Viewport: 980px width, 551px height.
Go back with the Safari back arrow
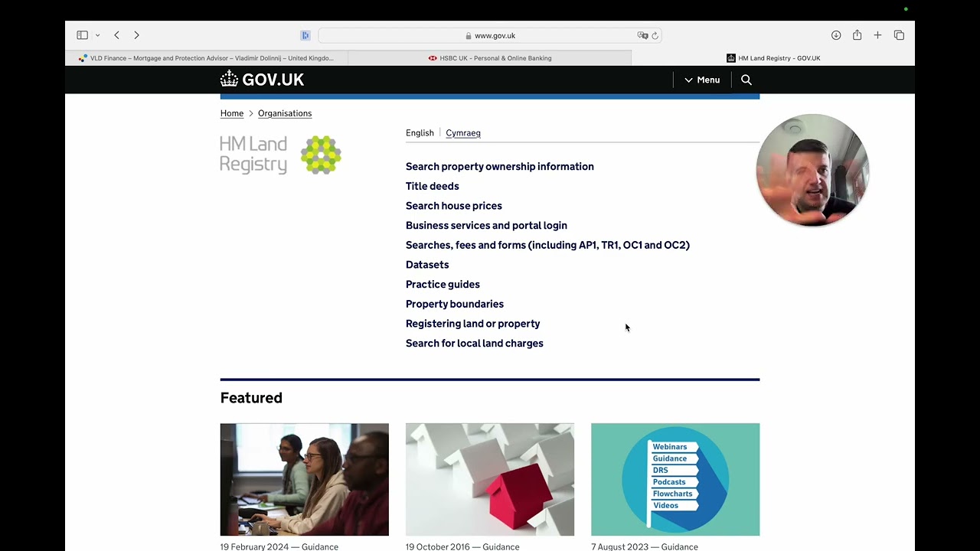(x=116, y=35)
